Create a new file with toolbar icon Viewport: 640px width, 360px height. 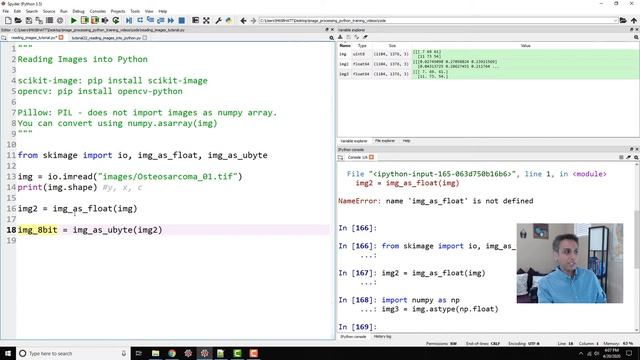[x=8, y=20]
